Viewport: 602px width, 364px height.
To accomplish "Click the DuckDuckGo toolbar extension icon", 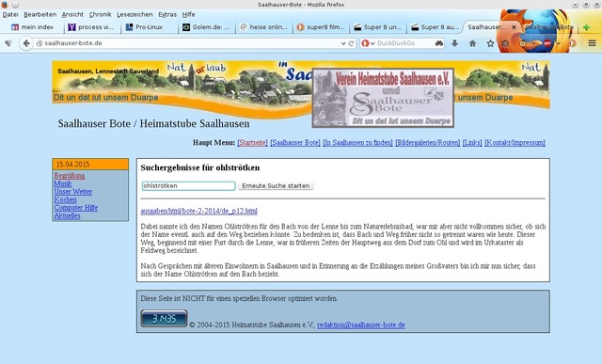I will pyautogui.click(x=573, y=43).
